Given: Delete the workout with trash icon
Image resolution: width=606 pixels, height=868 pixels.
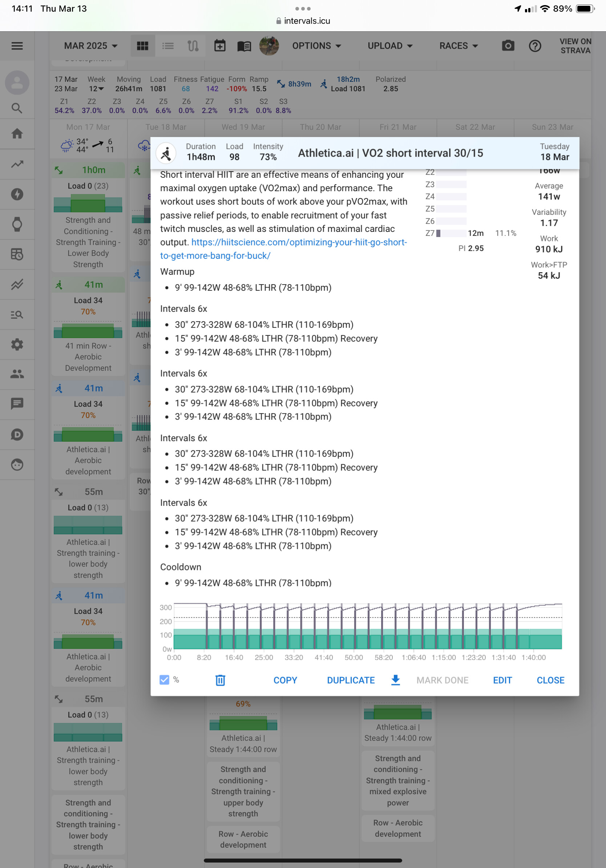Looking at the screenshot, I should pos(220,680).
